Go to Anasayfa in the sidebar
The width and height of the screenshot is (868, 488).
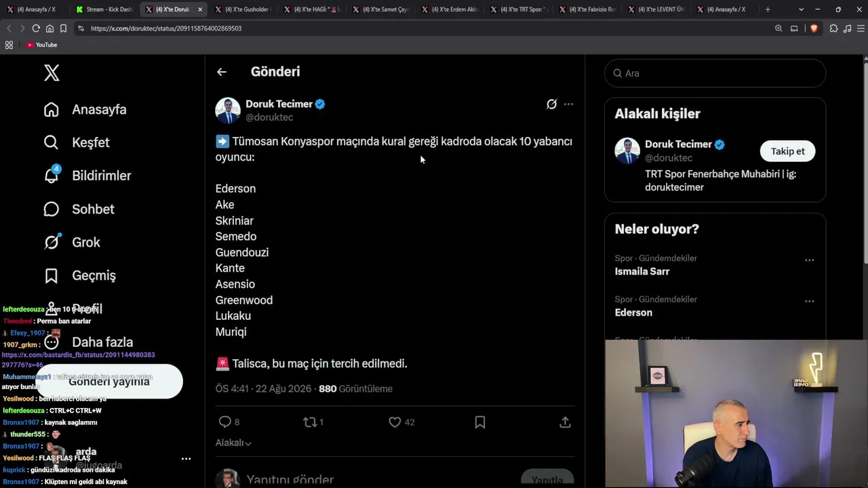(x=85, y=110)
